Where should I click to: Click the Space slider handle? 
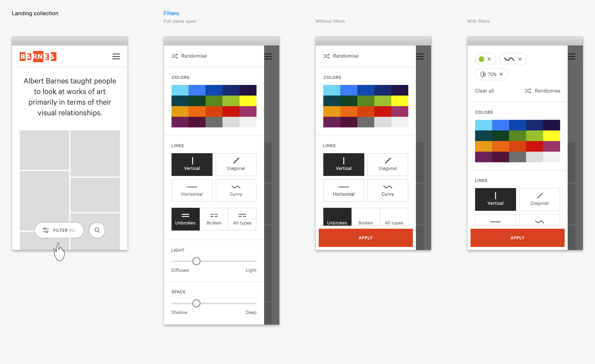click(196, 303)
